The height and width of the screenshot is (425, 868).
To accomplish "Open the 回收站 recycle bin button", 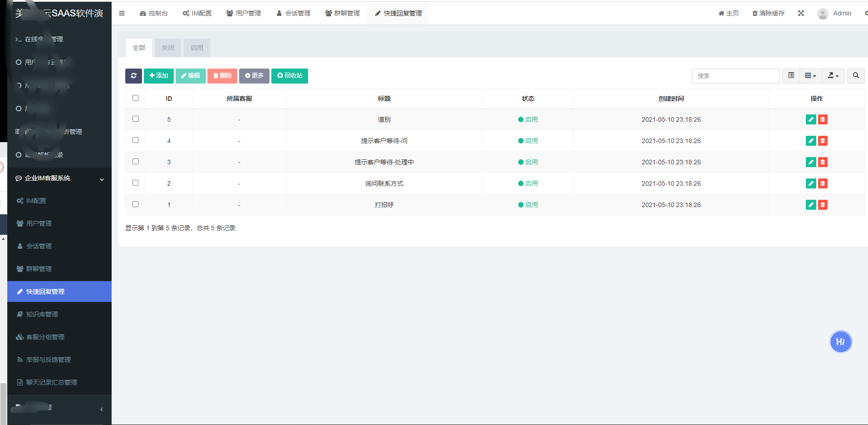I will pyautogui.click(x=289, y=76).
